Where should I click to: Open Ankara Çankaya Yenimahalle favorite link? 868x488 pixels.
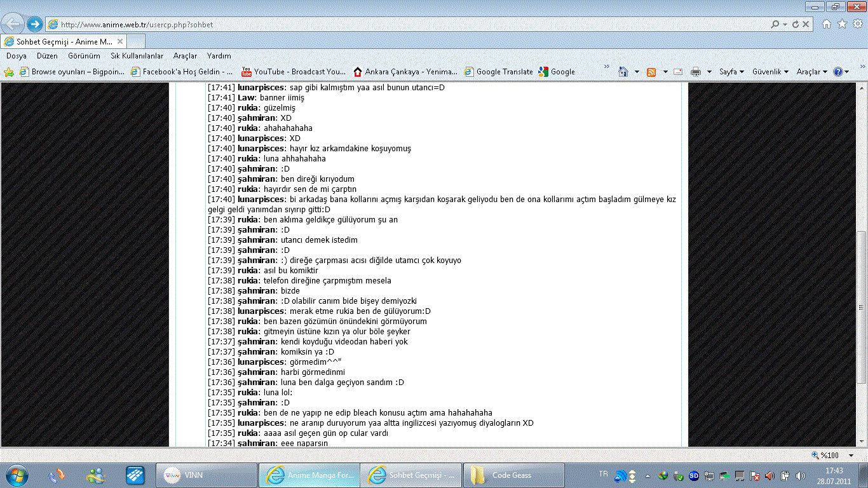tap(405, 72)
